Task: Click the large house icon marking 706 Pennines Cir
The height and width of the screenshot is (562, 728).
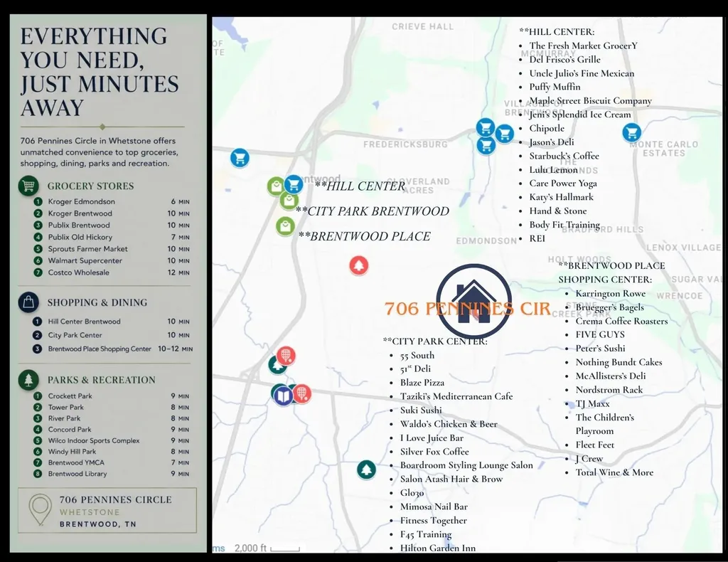Action: click(473, 302)
